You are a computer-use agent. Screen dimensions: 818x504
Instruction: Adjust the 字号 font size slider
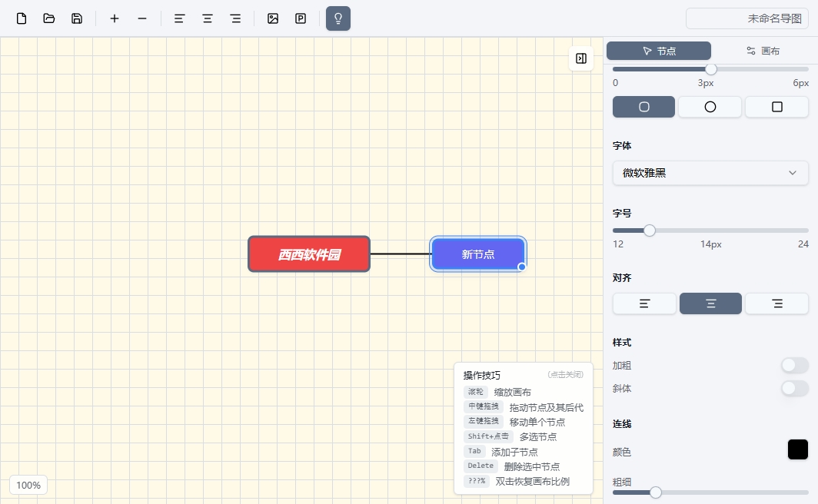tap(650, 230)
